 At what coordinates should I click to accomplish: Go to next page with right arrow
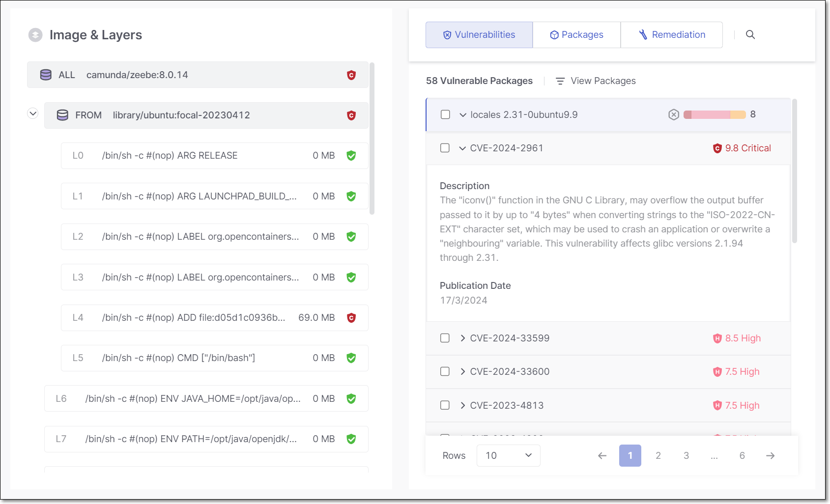[x=771, y=456]
